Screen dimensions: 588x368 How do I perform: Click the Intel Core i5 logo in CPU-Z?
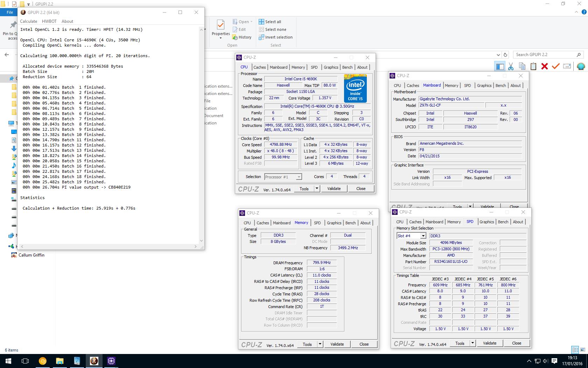click(x=355, y=88)
